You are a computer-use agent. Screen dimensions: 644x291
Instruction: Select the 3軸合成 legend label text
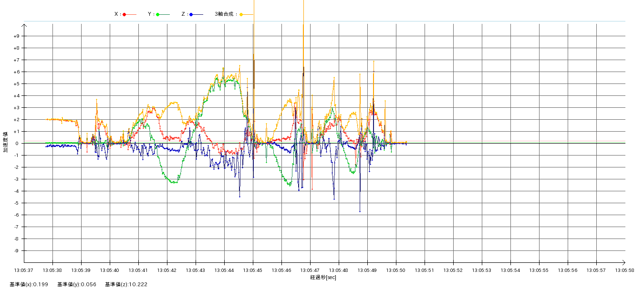[226, 14]
